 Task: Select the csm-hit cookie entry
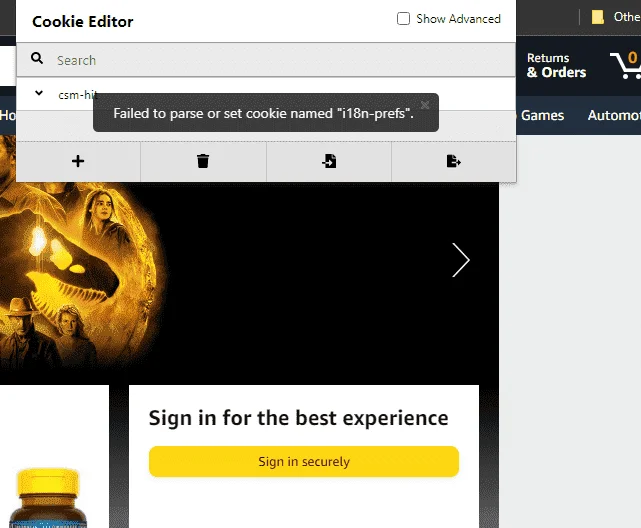266,94
